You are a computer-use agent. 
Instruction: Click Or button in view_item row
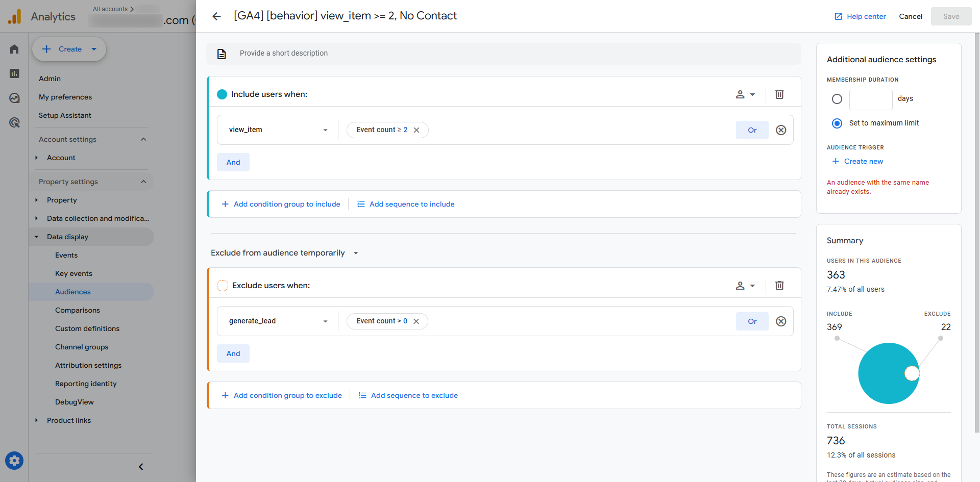tap(752, 130)
